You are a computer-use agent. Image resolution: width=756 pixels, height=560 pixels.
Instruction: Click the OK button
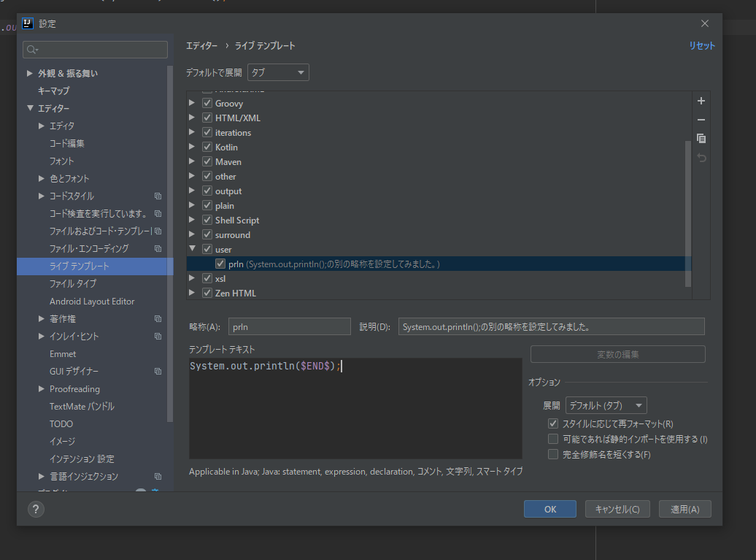[x=550, y=509]
